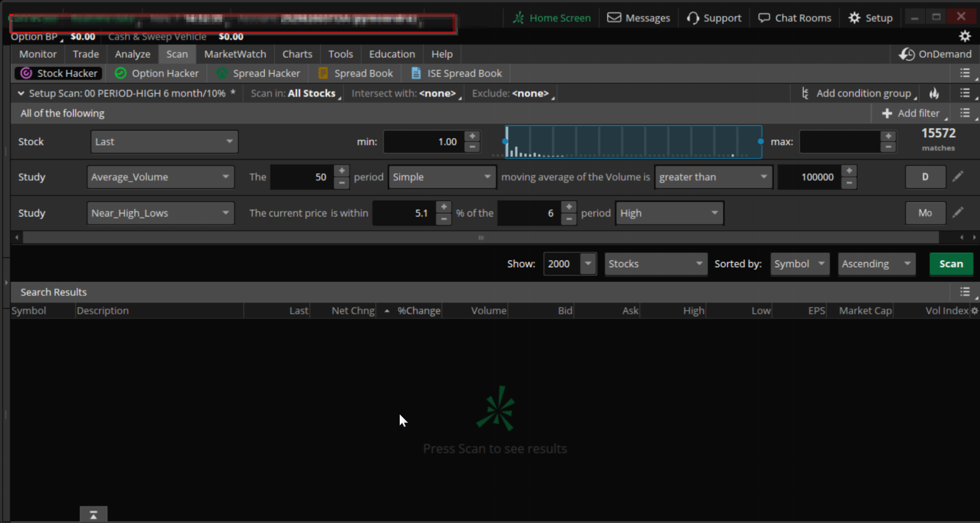This screenshot has height=523, width=980.
Task: Switch to Spread Hacker
Action: pyautogui.click(x=258, y=73)
